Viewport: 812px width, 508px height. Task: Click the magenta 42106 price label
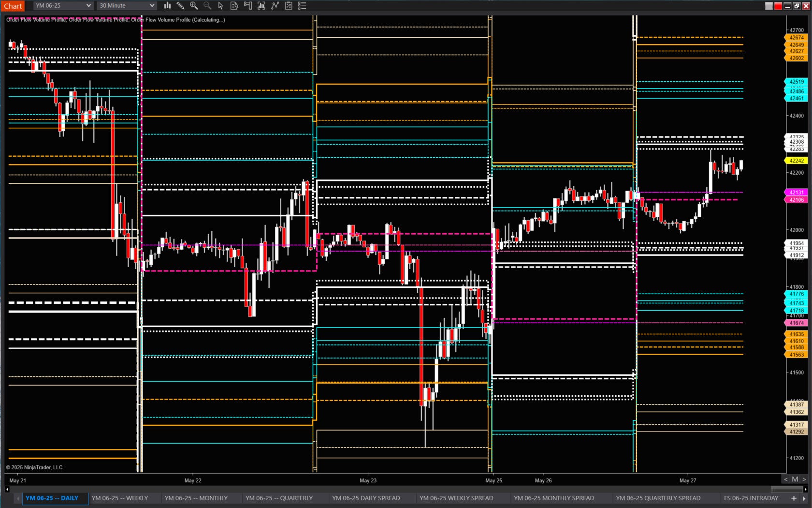tap(796, 200)
